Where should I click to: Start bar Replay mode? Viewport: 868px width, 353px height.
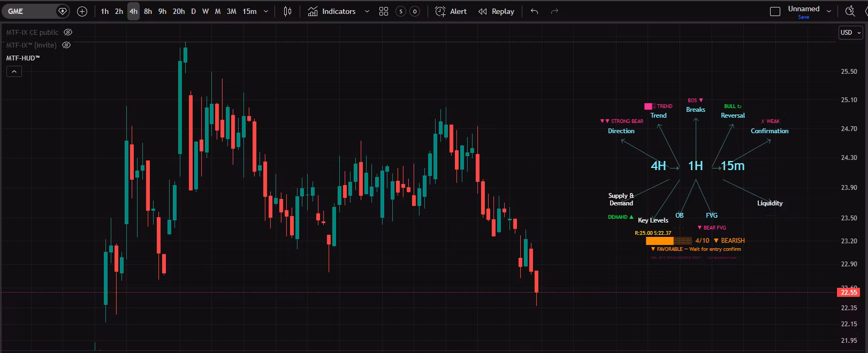tap(496, 11)
